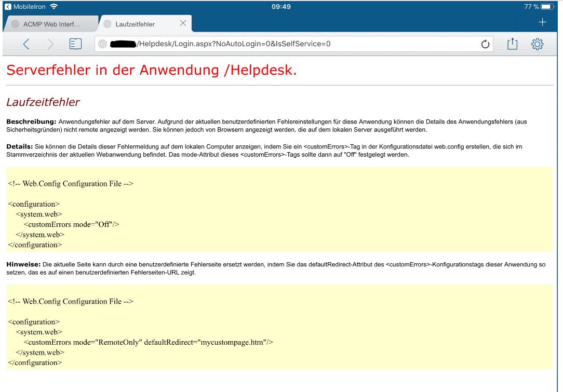Switch to the ACMP Web Interface tab
Image resolution: width=563 pixels, height=392 pixels.
pos(52,23)
